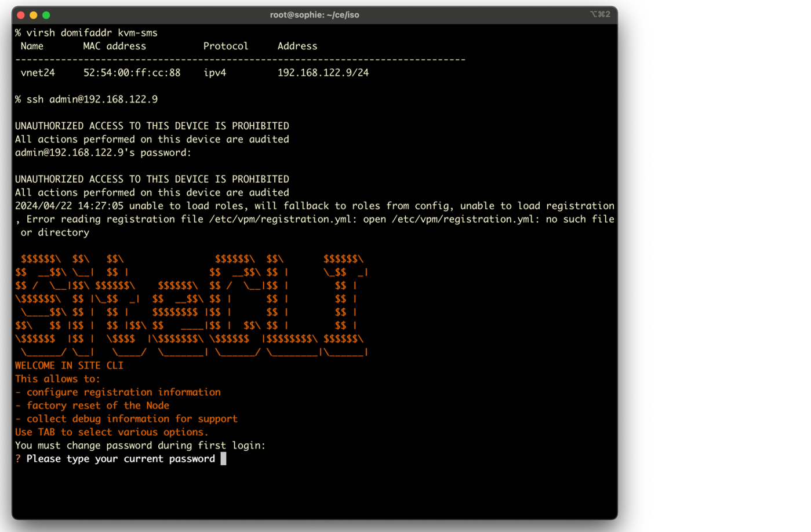Screen dimensions: 811x532
Task: Click the orange question mark prompt symbol
Action: click(18, 459)
